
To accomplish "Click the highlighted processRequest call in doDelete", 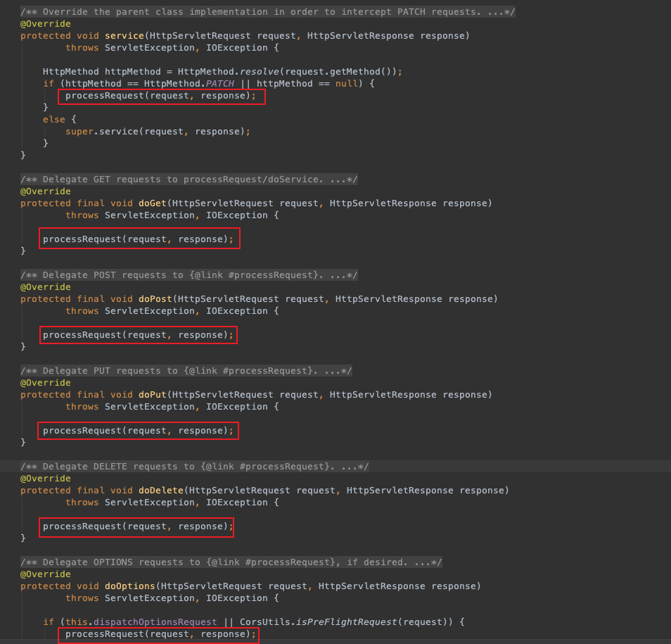I will (136, 526).
